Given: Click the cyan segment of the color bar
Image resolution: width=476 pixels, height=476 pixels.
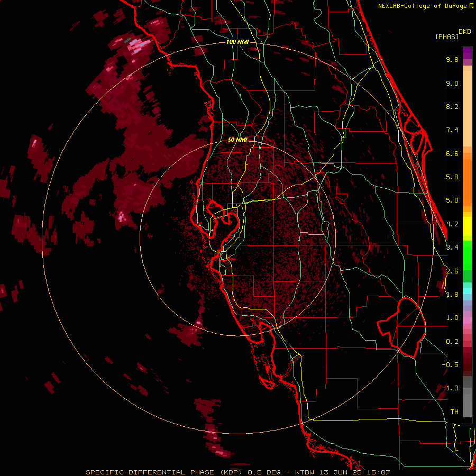Looking at the screenshot, I should 467,291.
